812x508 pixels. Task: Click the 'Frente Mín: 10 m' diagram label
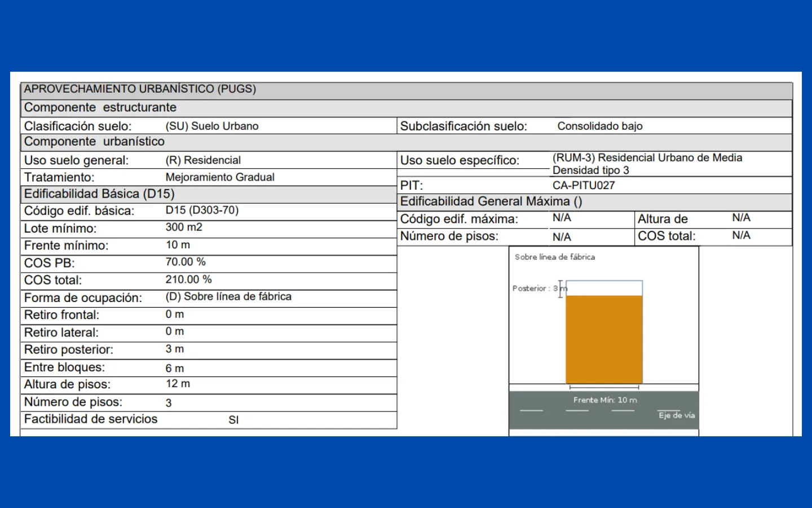coord(605,400)
